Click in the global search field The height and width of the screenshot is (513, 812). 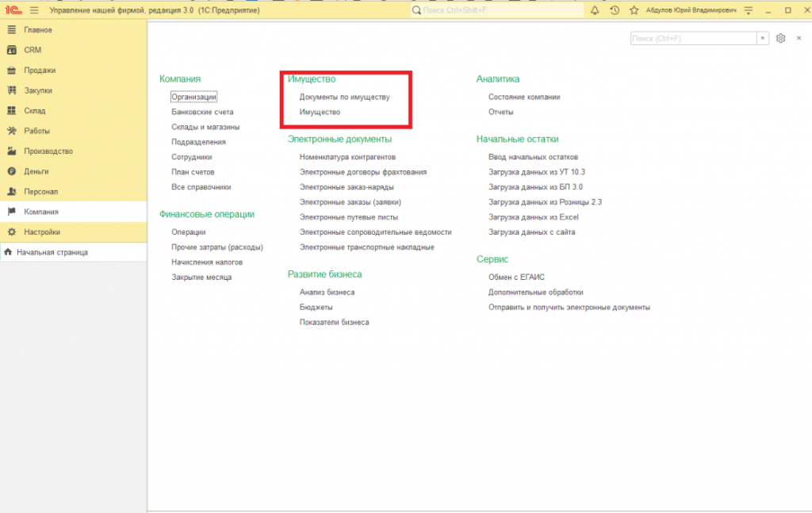coord(497,10)
